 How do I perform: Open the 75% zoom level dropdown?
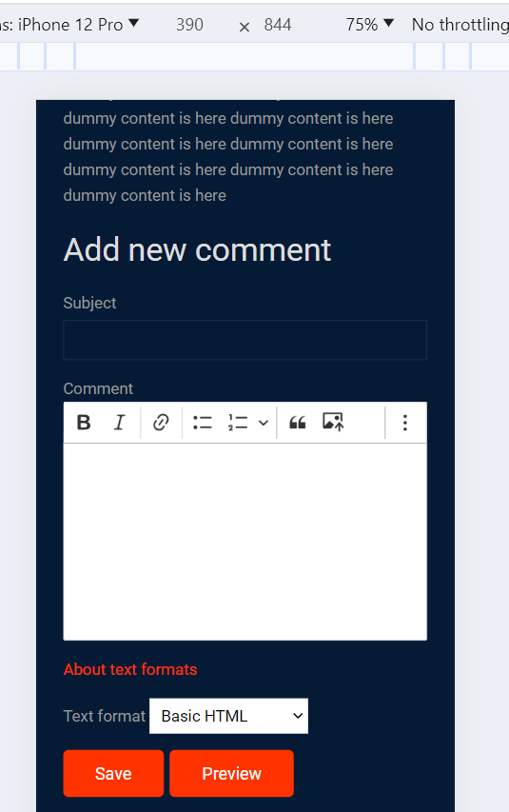click(x=370, y=25)
